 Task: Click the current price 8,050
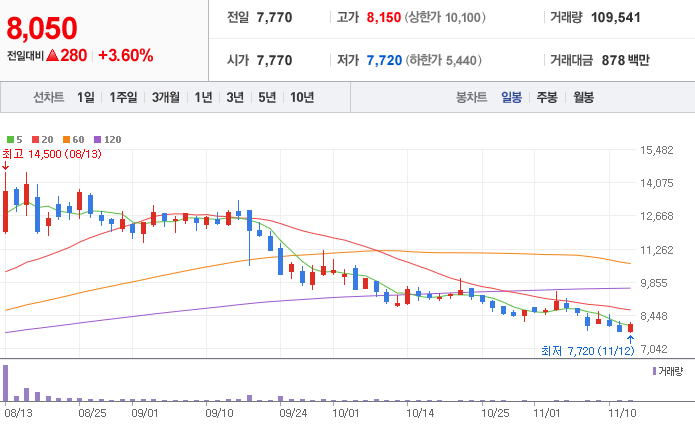coord(42,28)
